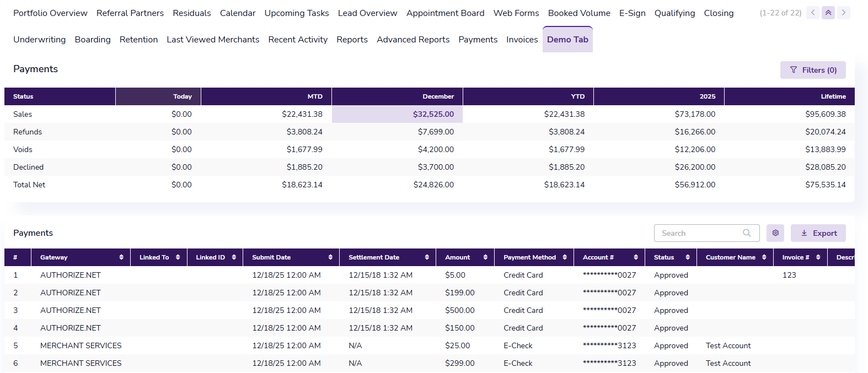This screenshot has height=373, width=868.
Task: Switch to the Invoices tab
Action: pyautogui.click(x=522, y=40)
